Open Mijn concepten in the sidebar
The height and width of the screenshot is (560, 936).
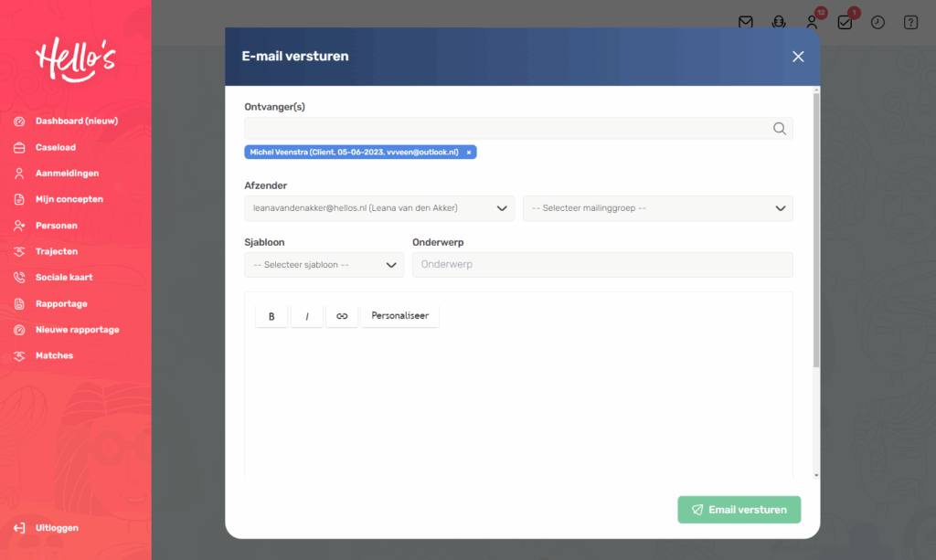pyautogui.click(x=69, y=199)
